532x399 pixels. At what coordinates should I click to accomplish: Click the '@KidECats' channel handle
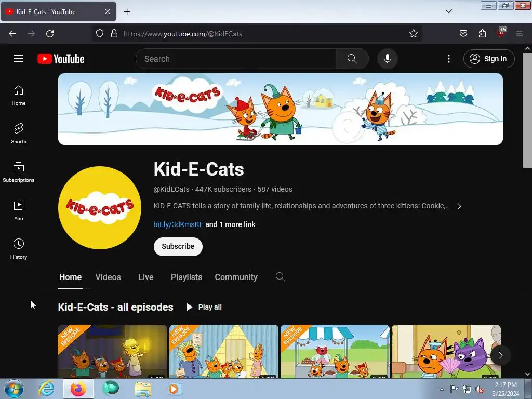coord(171,189)
